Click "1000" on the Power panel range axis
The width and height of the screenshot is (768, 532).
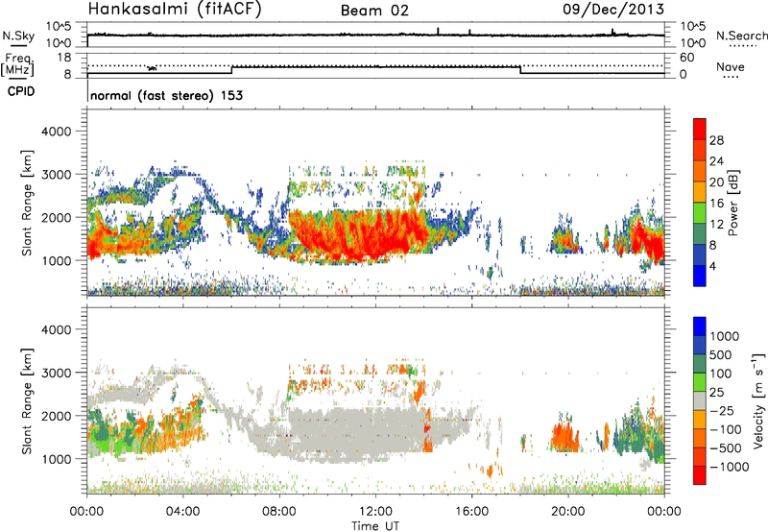pos(56,260)
